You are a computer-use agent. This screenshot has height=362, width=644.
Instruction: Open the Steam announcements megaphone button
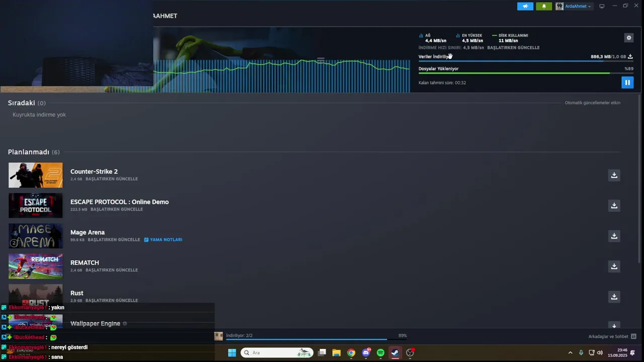525,7
